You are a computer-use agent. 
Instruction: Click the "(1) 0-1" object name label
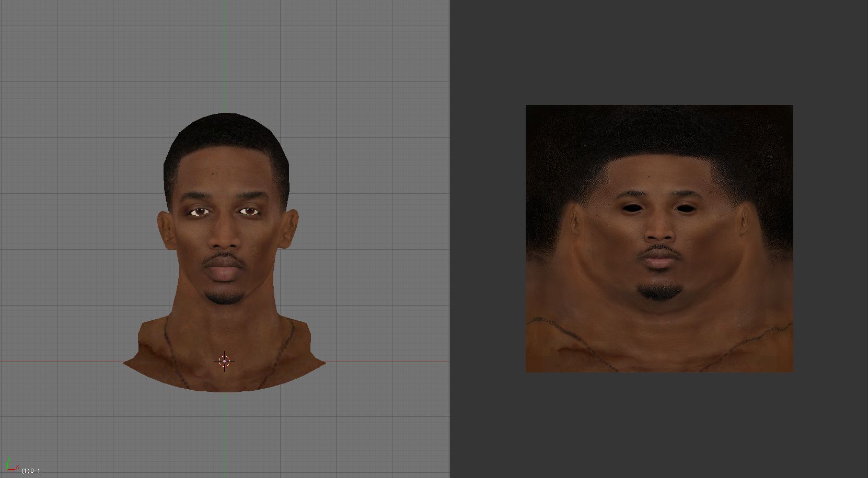(31, 471)
